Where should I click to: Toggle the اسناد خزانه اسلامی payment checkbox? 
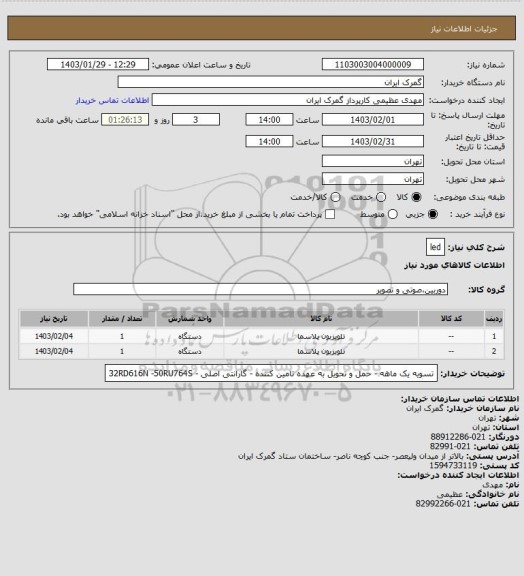coord(330,214)
